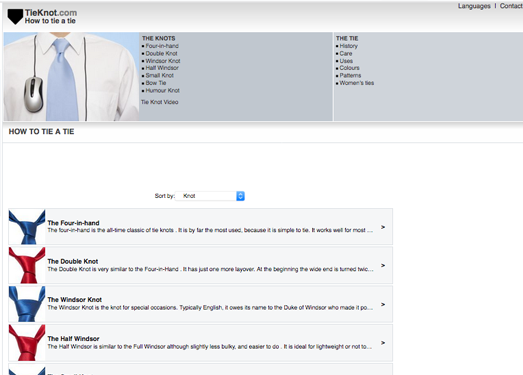Go to the Care page
Image resolution: width=523 pixels, height=375 pixels.
pos(346,53)
